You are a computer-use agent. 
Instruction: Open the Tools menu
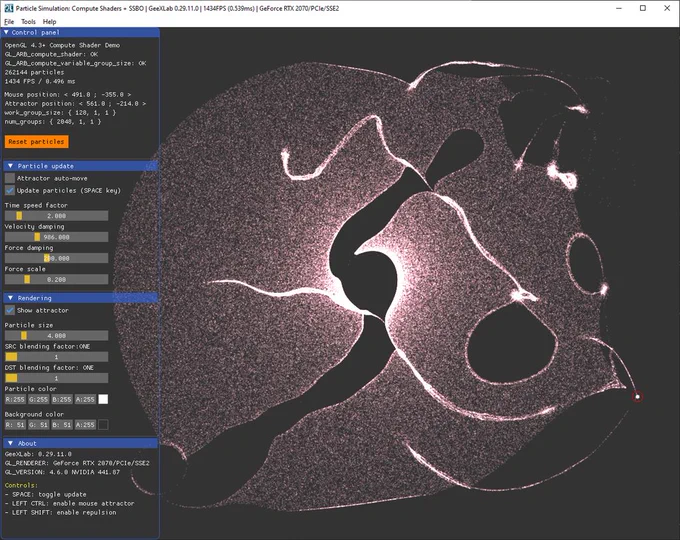[x=28, y=22]
